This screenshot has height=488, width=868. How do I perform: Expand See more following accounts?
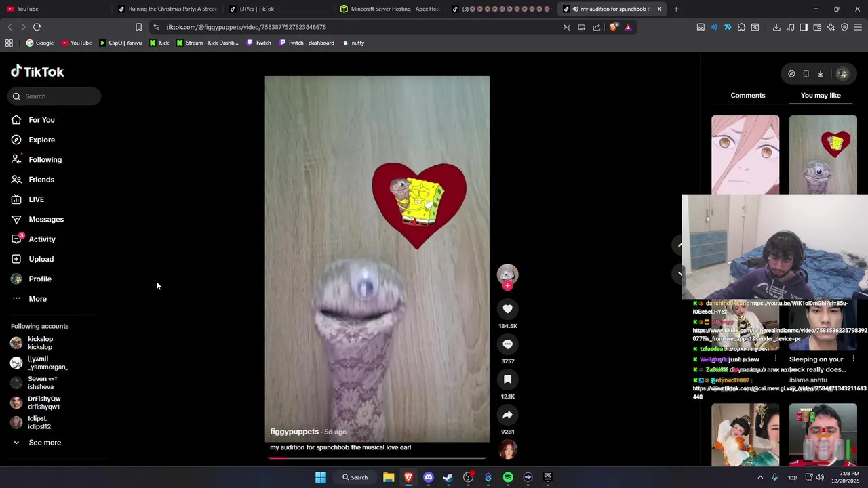point(37,443)
